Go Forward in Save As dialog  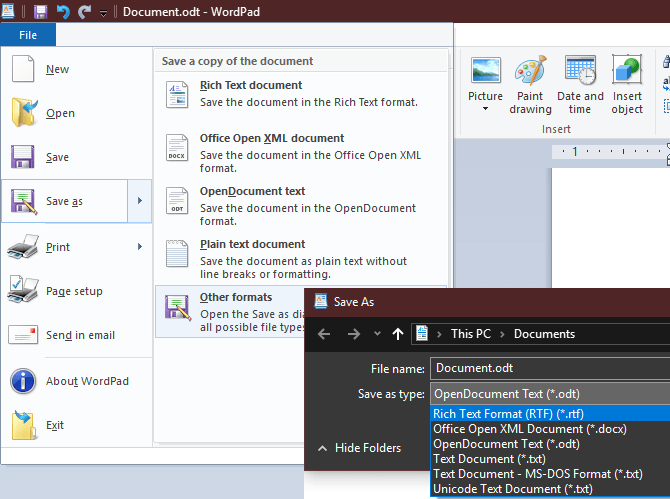[x=353, y=334]
